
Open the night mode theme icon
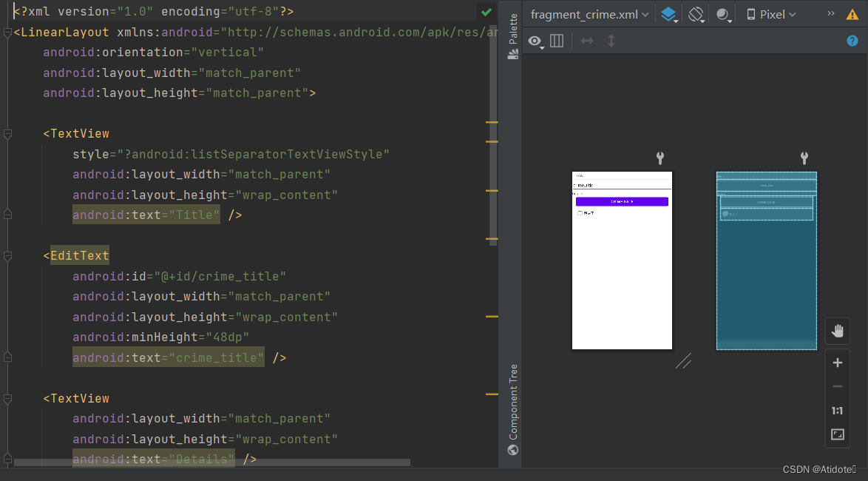pos(721,13)
